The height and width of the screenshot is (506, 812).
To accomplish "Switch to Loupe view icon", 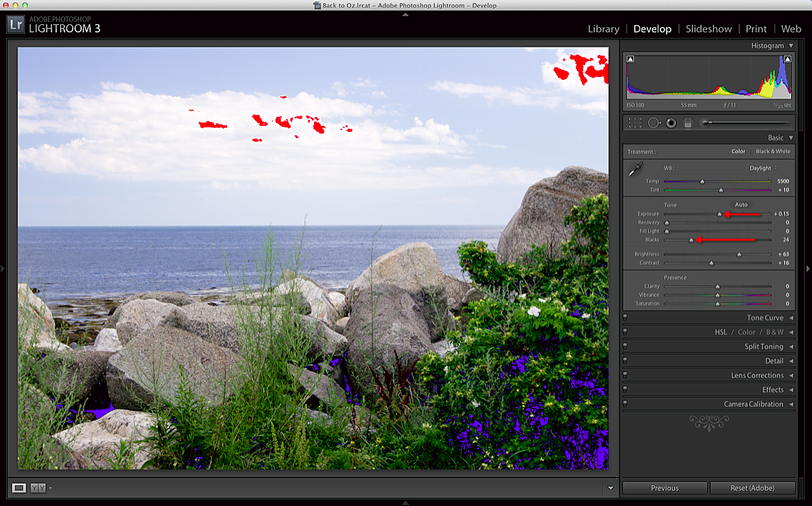I will coord(19,488).
